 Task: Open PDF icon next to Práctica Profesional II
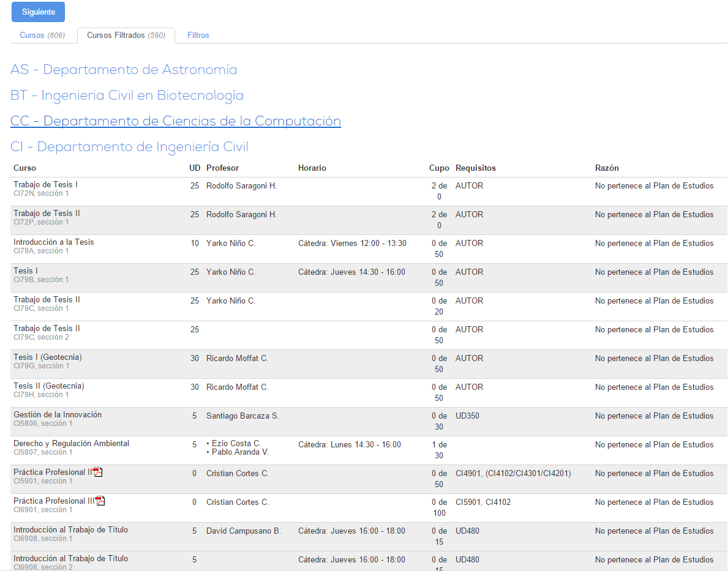pos(98,472)
